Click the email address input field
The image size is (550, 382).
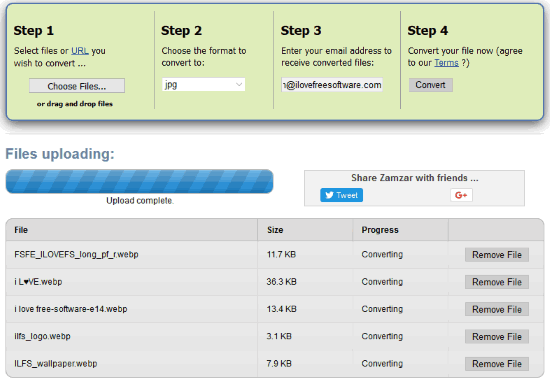(x=332, y=85)
